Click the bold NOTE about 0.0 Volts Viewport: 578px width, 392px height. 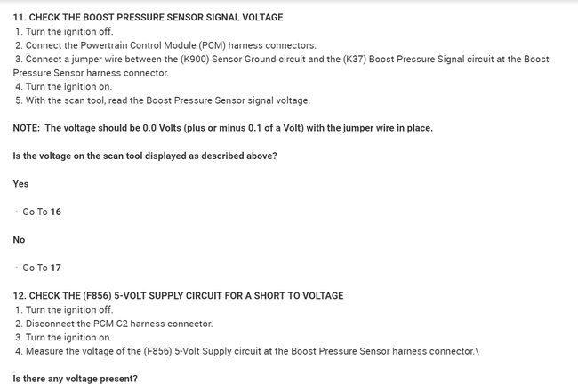tap(223, 128)
